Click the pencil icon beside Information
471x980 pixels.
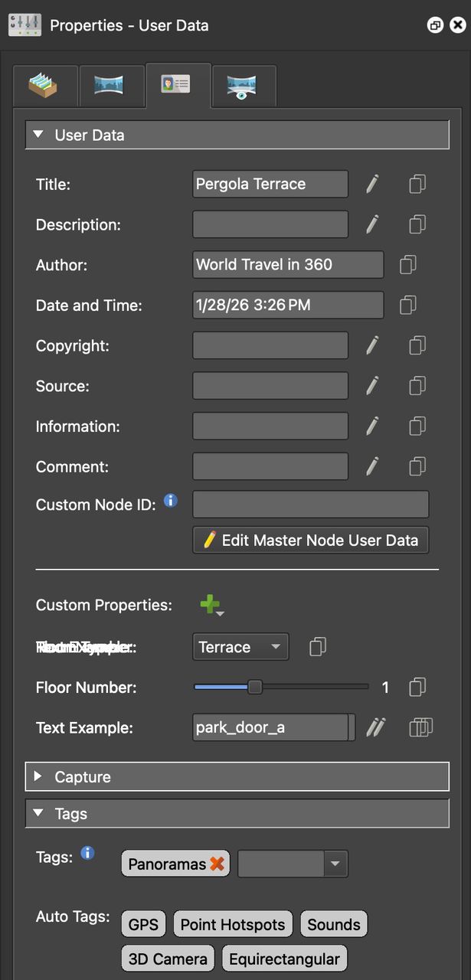coord(372,426)
